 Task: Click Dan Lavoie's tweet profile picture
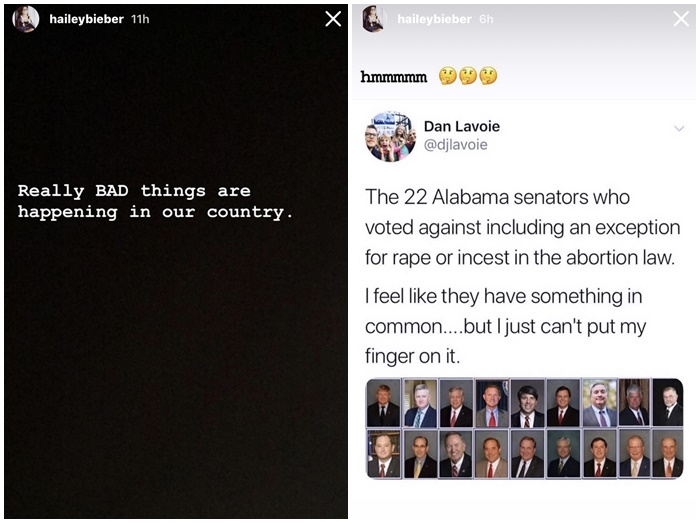click(x=390, y=136)
